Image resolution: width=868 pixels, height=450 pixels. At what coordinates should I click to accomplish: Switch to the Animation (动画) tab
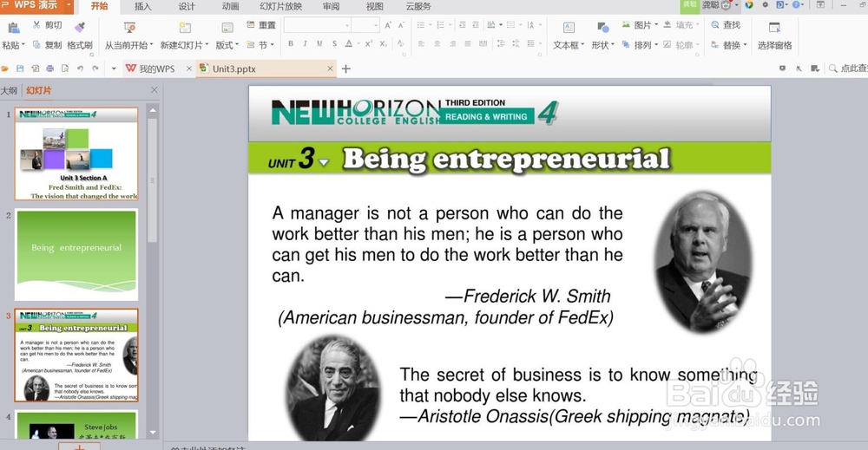(230, 7)
